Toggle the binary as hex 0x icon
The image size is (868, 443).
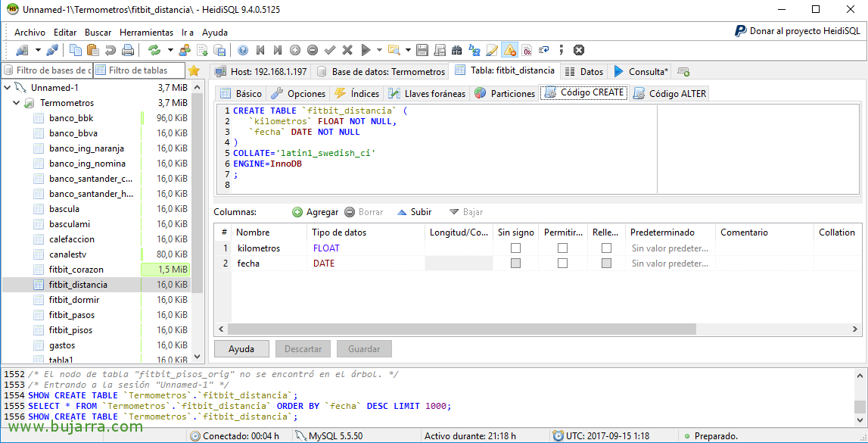pos(527,51)
